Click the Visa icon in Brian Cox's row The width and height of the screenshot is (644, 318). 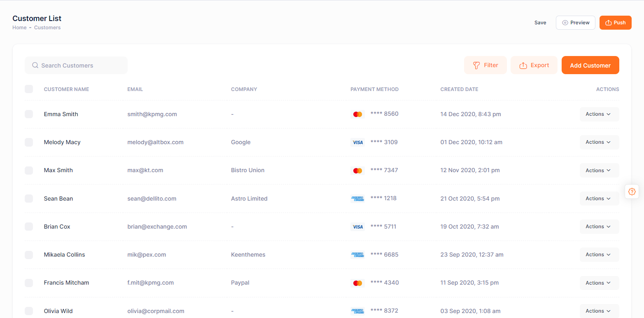tap(357, 227)
